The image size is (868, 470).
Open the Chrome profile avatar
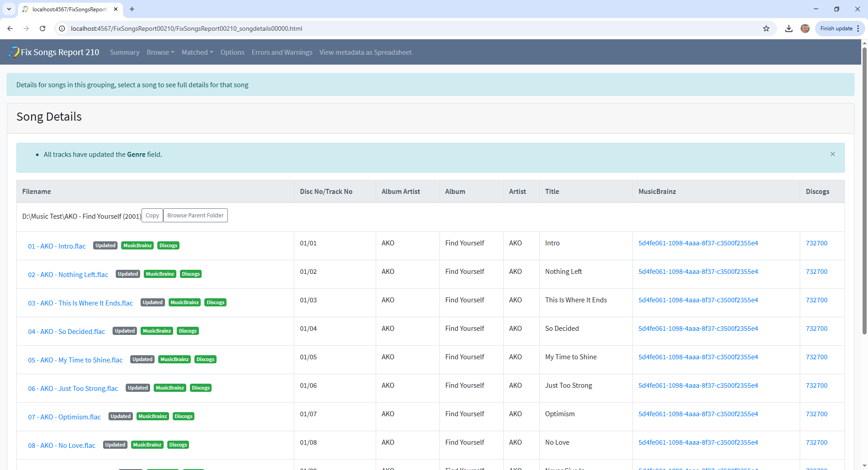(x=805, y=28)
